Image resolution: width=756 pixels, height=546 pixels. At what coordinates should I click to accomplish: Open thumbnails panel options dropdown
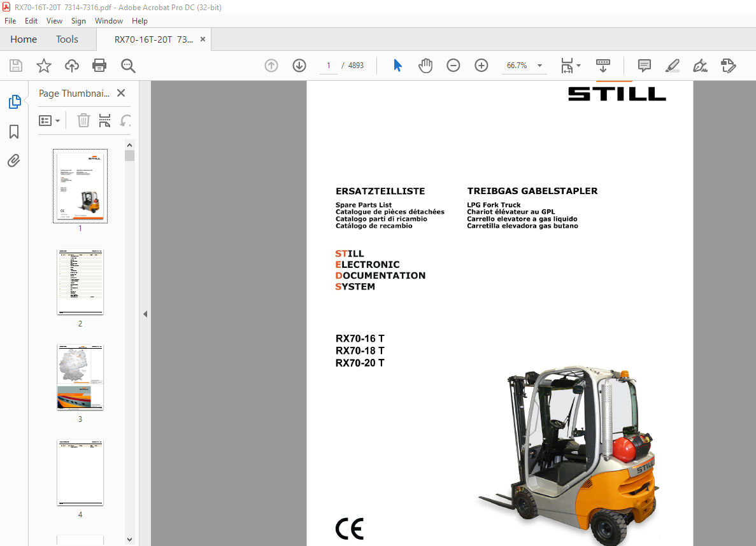point(49,120)
